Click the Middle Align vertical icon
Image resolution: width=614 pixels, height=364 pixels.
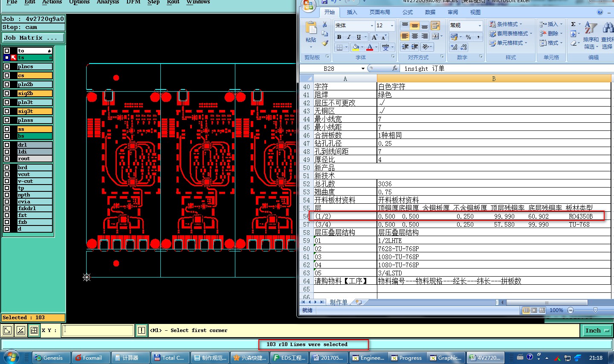tap(414, 26)
